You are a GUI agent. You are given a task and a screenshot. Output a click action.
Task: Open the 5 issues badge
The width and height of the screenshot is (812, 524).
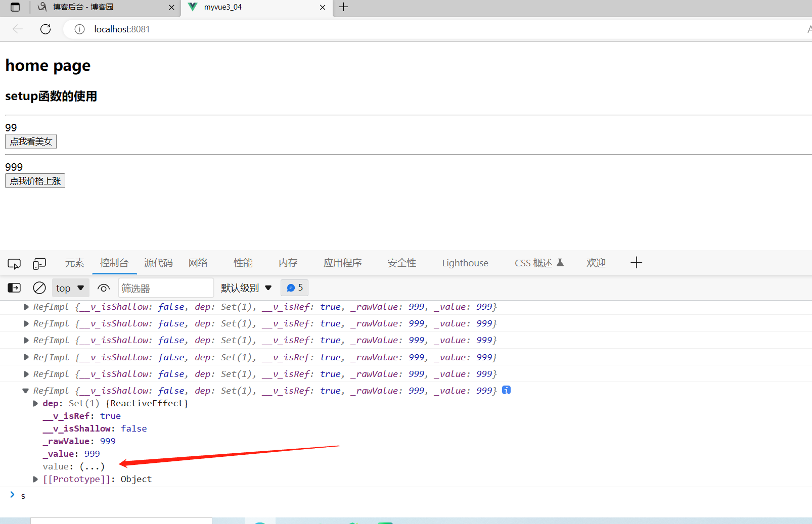(x=294, y=288)
